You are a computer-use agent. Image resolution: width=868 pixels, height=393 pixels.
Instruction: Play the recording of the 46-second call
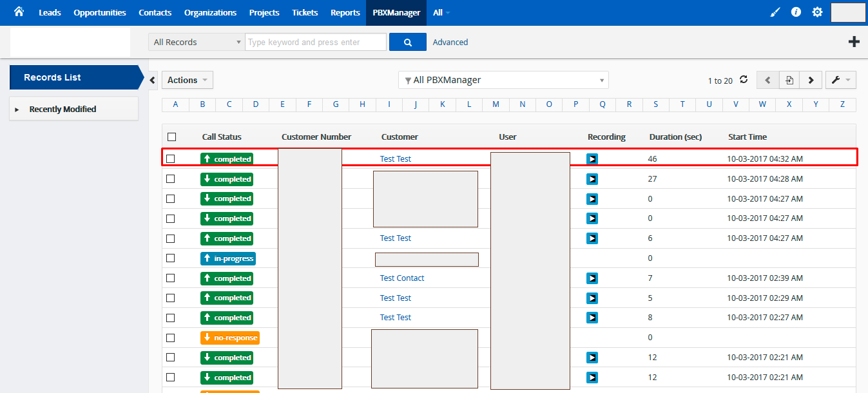pos(592,158)
